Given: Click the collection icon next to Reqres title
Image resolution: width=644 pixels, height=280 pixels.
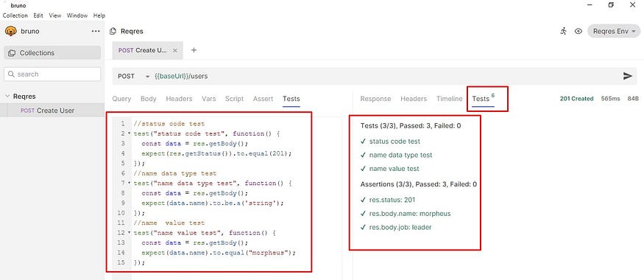Looking at the screenshot, I should tap(113, 31).
